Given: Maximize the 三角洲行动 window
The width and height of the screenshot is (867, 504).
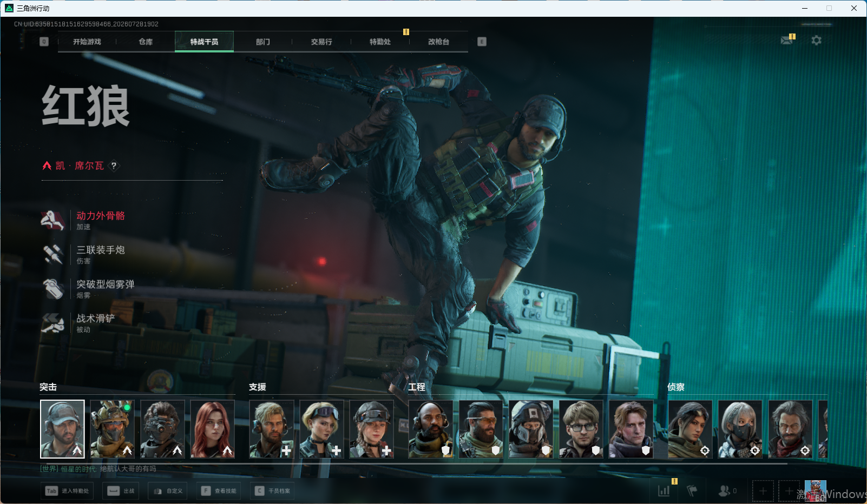Looking at the screenshot, I should 829,8.
